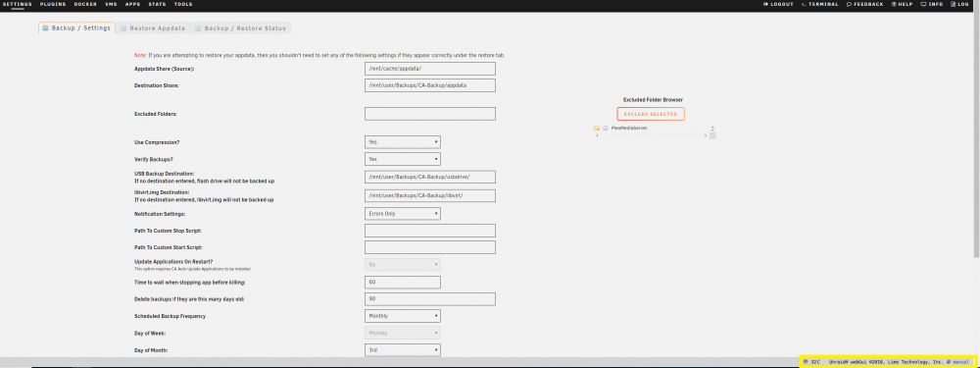Open the Docker menu
The width and height of the screenshot is (980, 368).
[x=85, y=4]
